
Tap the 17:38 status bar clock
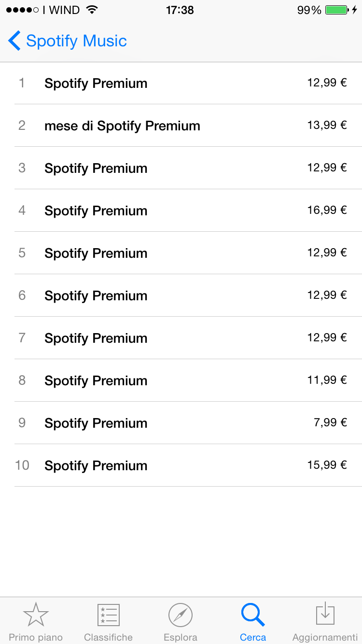180,10
